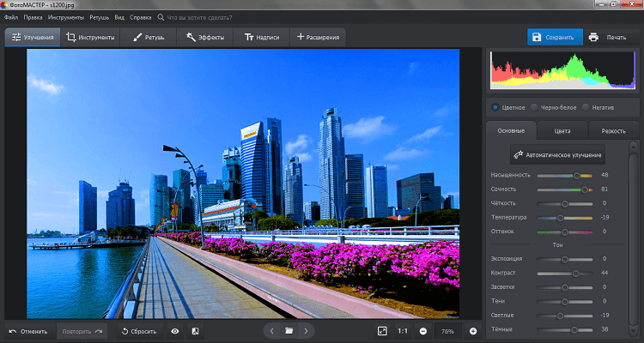Click the eye preview original icon

coord(175,330)
